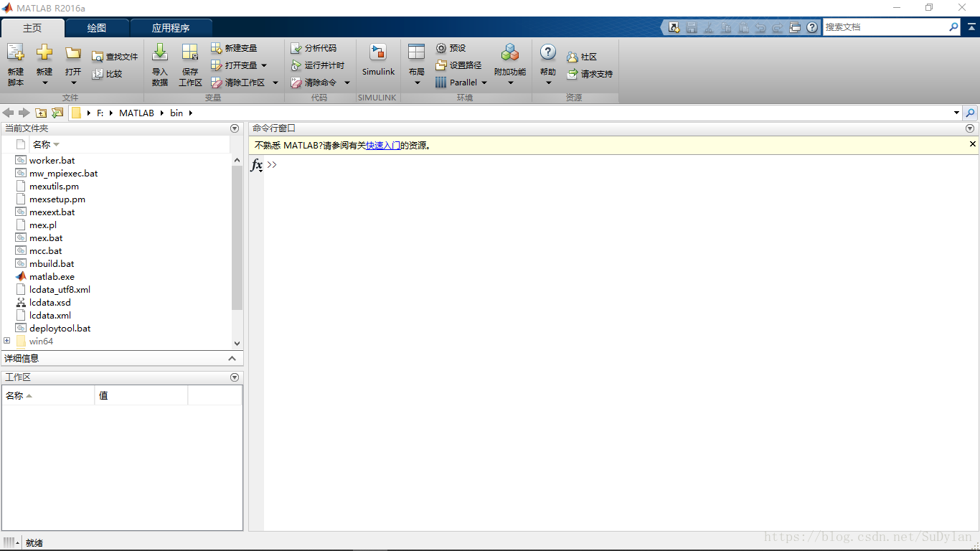Viewport: 980px width, 551px height.
Task: Click New Variable (新建变量)
Action: [234, 48]
